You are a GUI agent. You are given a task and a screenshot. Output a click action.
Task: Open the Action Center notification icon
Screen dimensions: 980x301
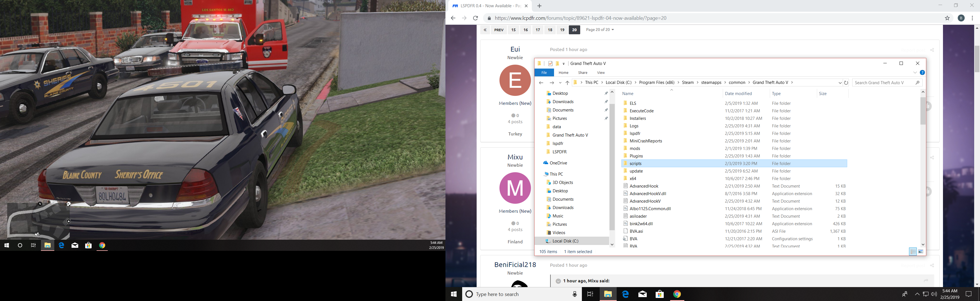(969, 294)
